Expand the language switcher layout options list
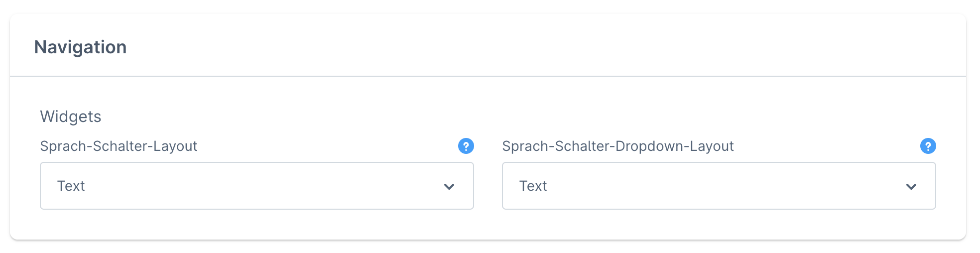 coord(256,186)
